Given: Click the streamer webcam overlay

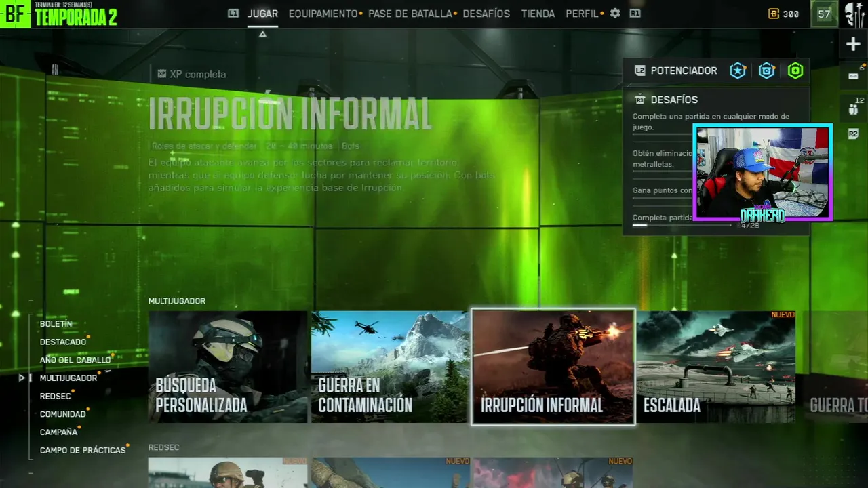Looking at the screenshot, I should tap(762, 172).
